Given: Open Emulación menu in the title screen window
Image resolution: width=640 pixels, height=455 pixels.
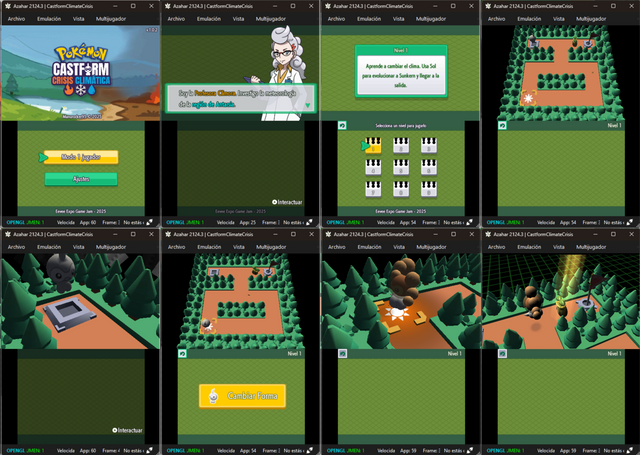Looking at the screenshot, I should point(49,19).
